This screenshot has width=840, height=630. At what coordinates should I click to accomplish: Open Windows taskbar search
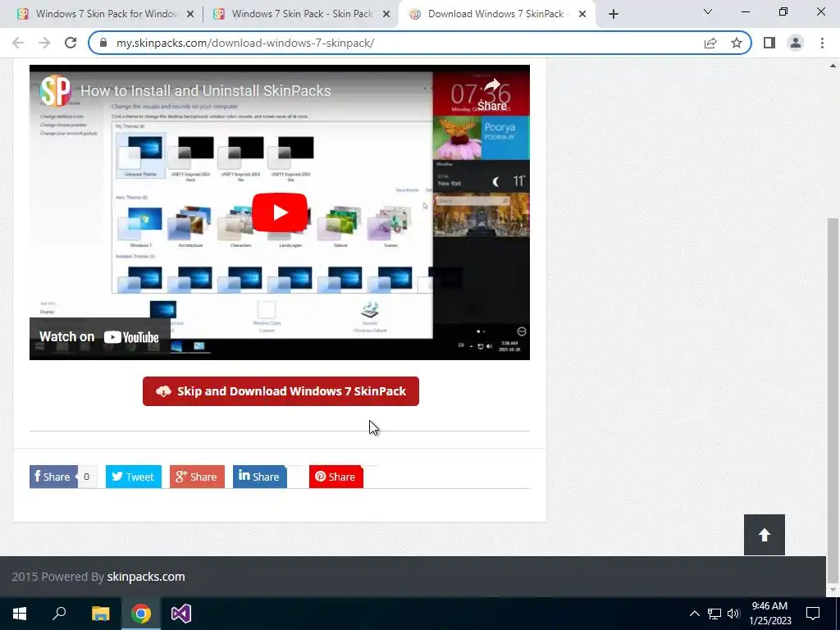pos(59,614)
